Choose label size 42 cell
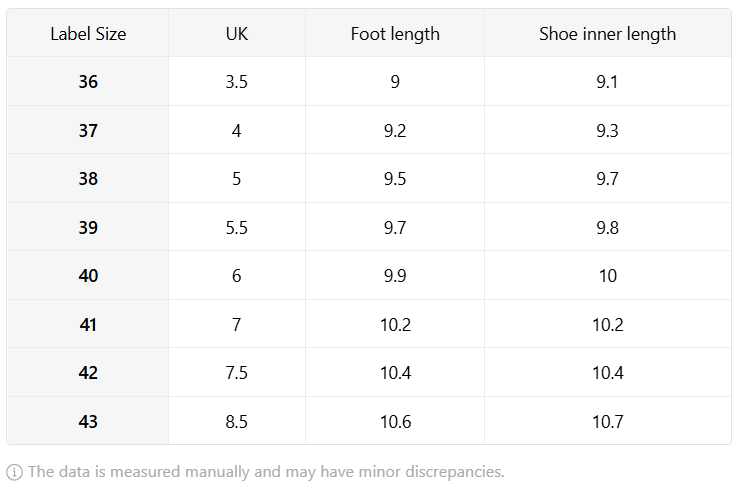Viewport: 737px width, 495px height. click(88, 373)
